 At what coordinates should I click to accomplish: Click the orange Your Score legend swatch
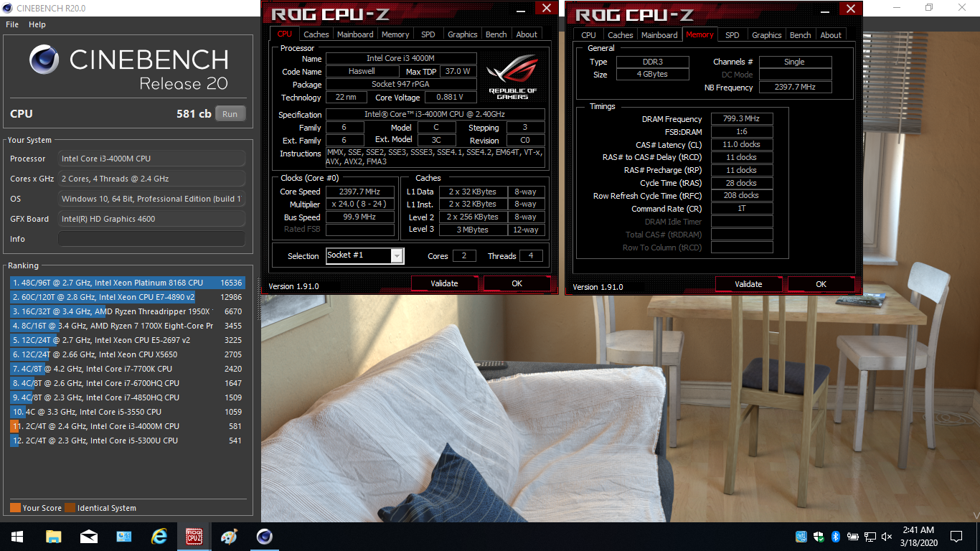15,508
